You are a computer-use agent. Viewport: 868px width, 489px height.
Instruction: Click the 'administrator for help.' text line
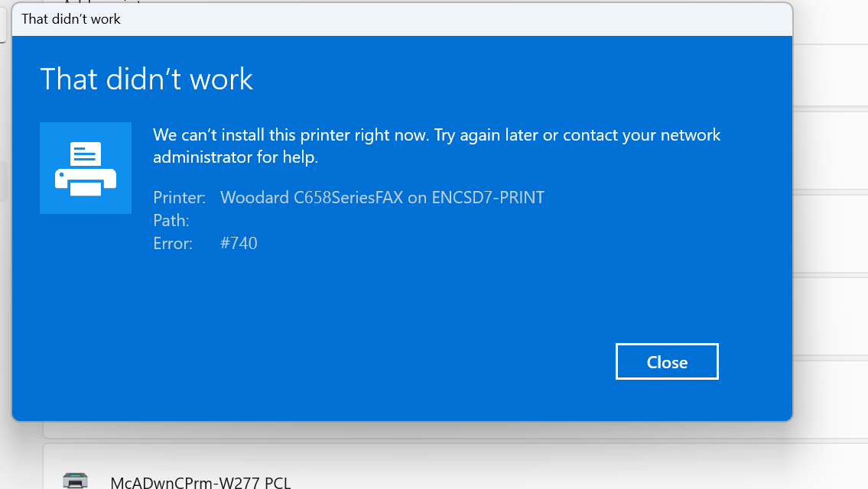click(x=235, y=157)
